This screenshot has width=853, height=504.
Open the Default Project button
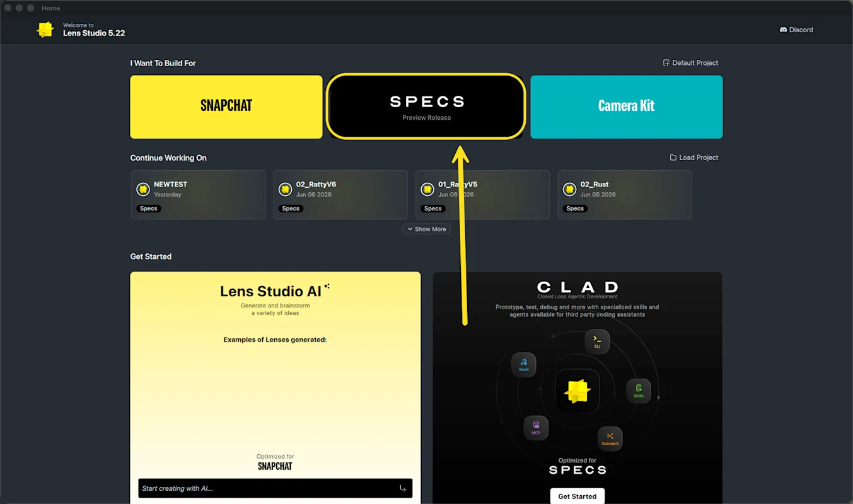[x=690, y=63]
